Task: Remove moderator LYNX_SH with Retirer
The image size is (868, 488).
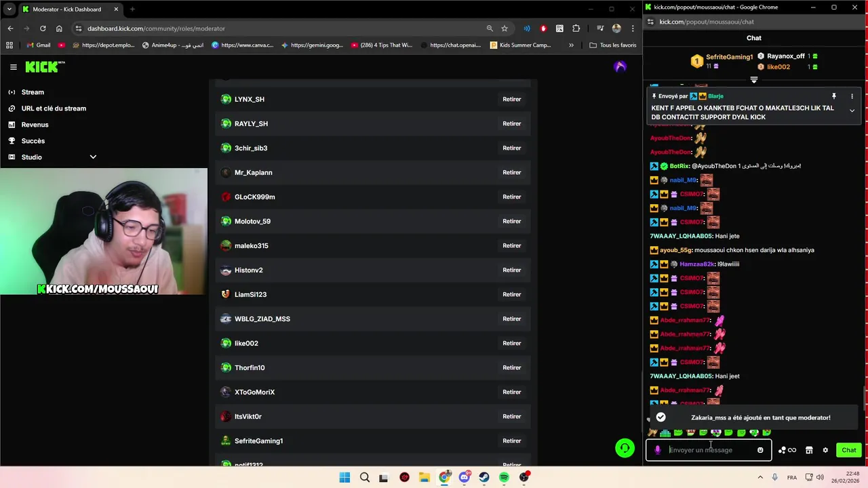Action: pos(512,99)
